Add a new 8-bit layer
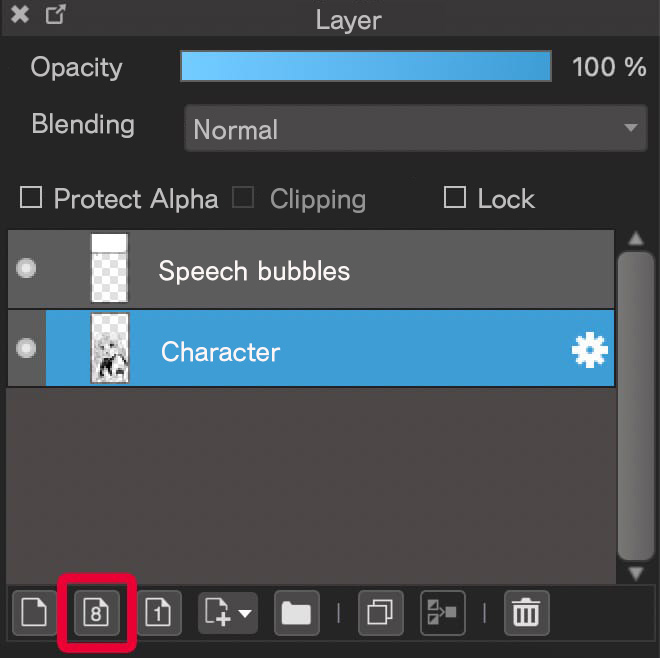 click(96, 613)
